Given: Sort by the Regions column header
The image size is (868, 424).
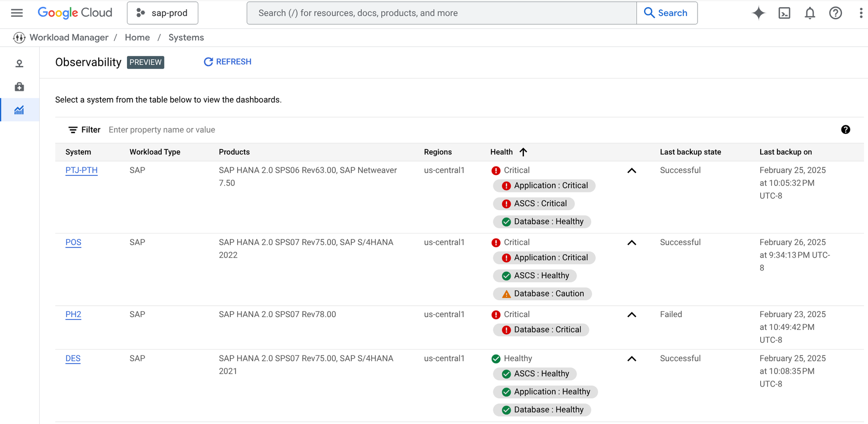Looking at the screenshot, I should pos(438,152).
